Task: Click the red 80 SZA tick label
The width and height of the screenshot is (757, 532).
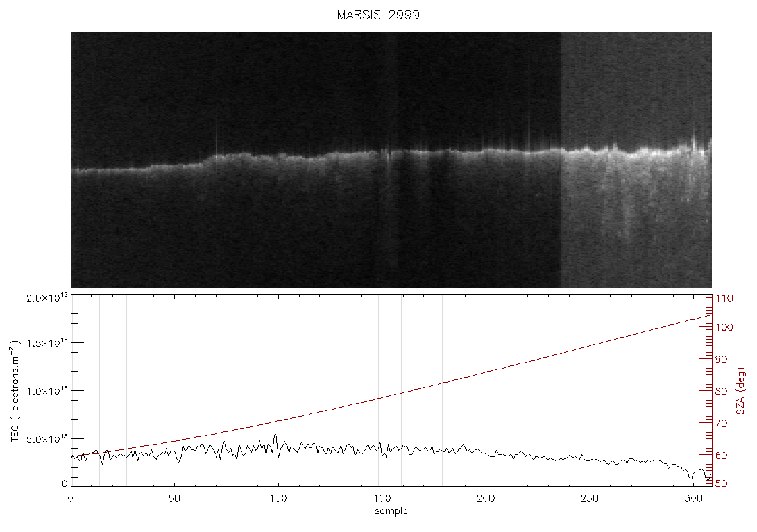Action: [721, 391]
